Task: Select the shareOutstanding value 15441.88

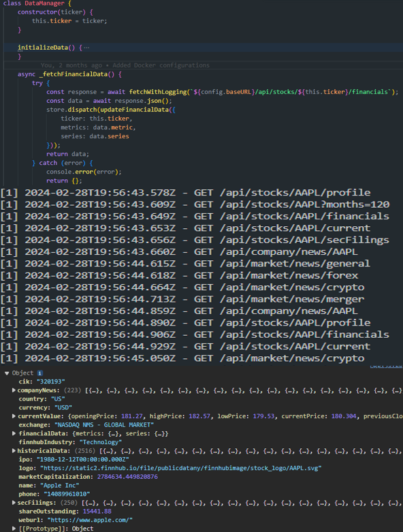Action: (x=97, y=512)
